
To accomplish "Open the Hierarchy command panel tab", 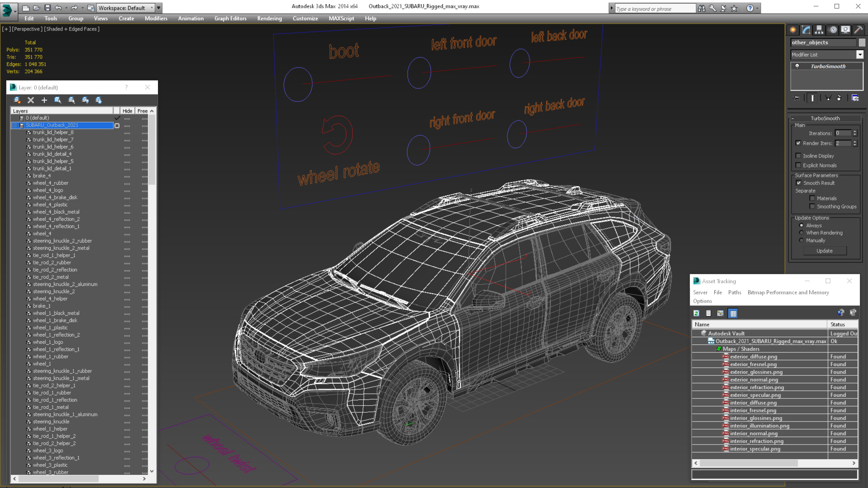I will tap(819, 30).
